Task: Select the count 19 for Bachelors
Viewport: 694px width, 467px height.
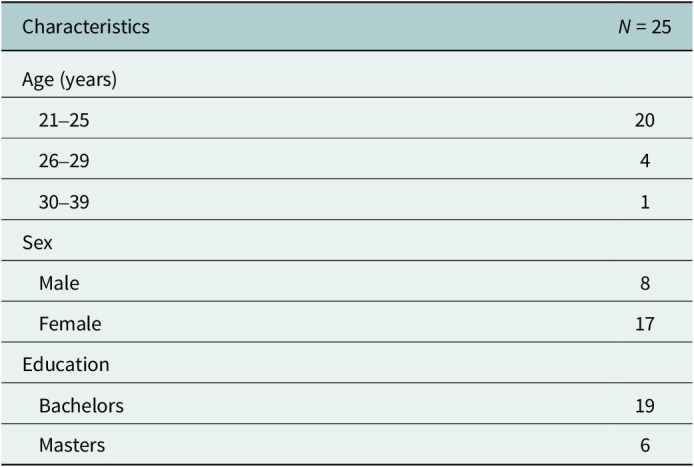Action: [x=644, y=405]
